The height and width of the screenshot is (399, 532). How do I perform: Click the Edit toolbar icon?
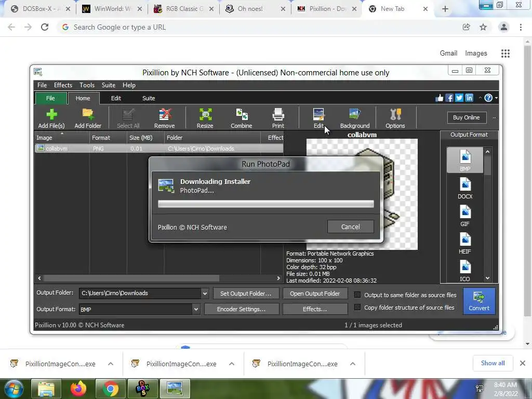[318, 118]
